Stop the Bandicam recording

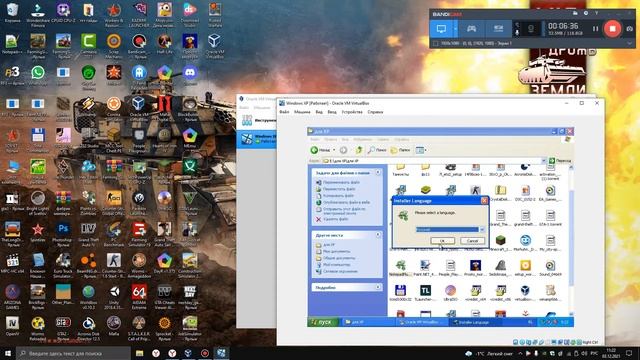[612, 29]
